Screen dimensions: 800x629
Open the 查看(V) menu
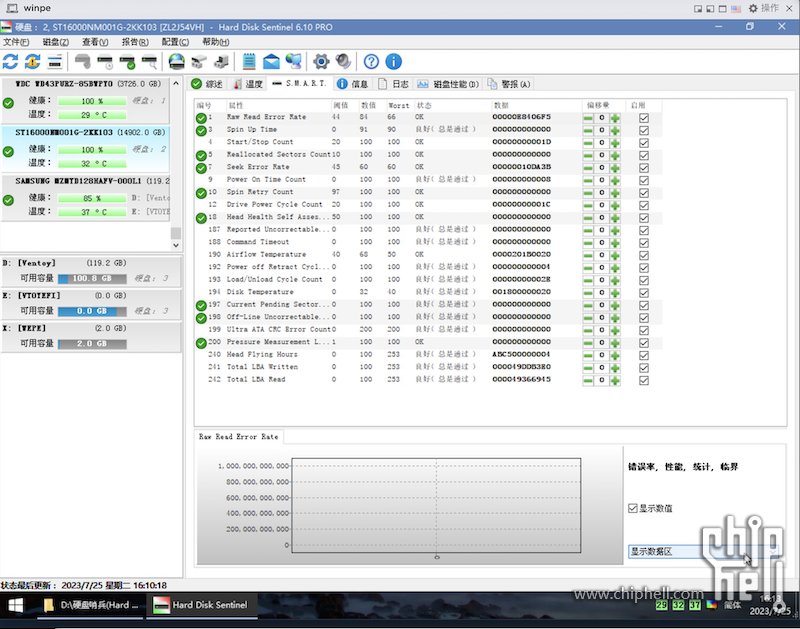point(95,42)
